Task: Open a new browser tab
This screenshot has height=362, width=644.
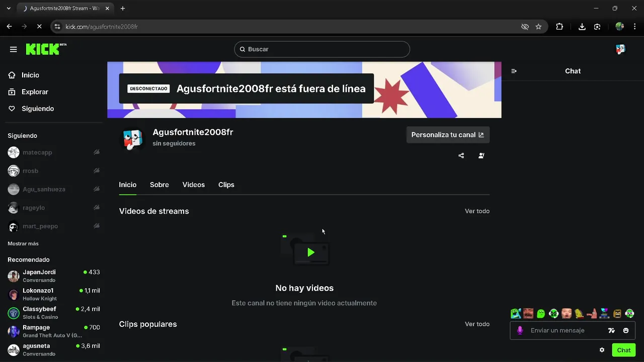Action: [123, 9]
